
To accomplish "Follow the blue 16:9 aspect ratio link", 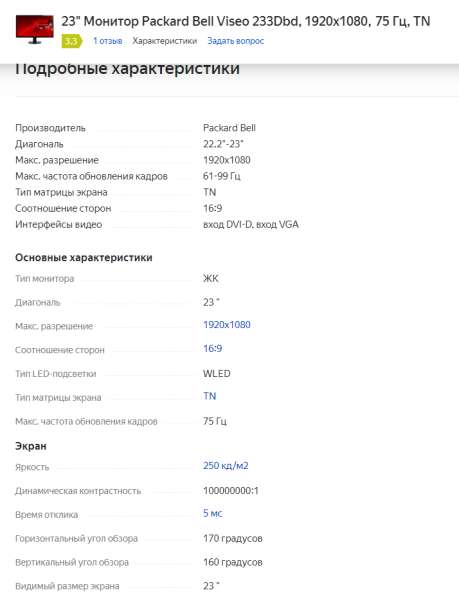I will [212, 348].
